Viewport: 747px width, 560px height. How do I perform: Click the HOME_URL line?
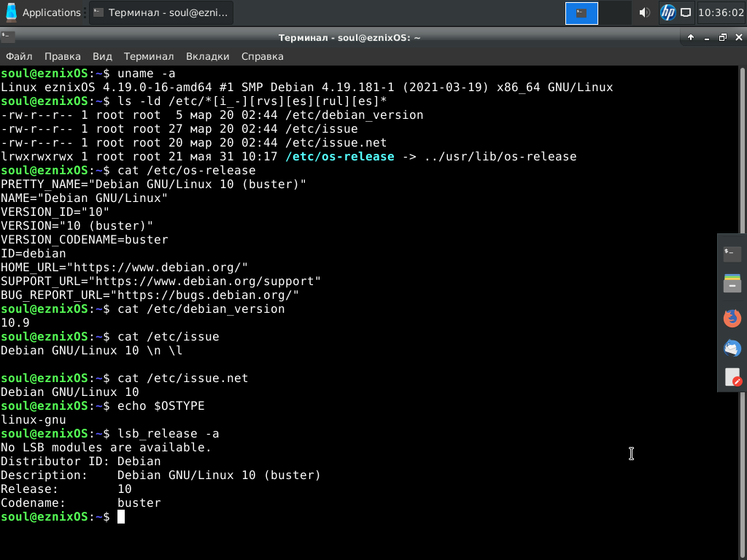[124, 268]
